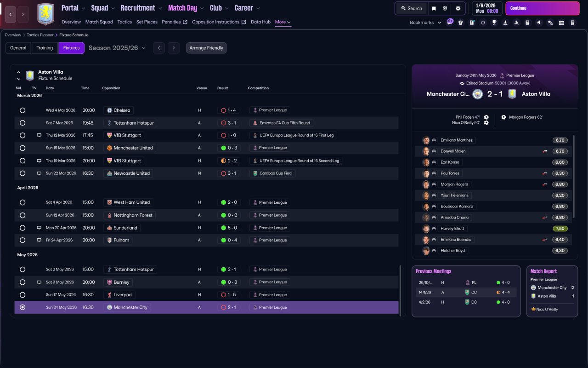Click the calendar icon in the bookmarks bar
Screen dimensions: 588x368
(x=561, y=23)
